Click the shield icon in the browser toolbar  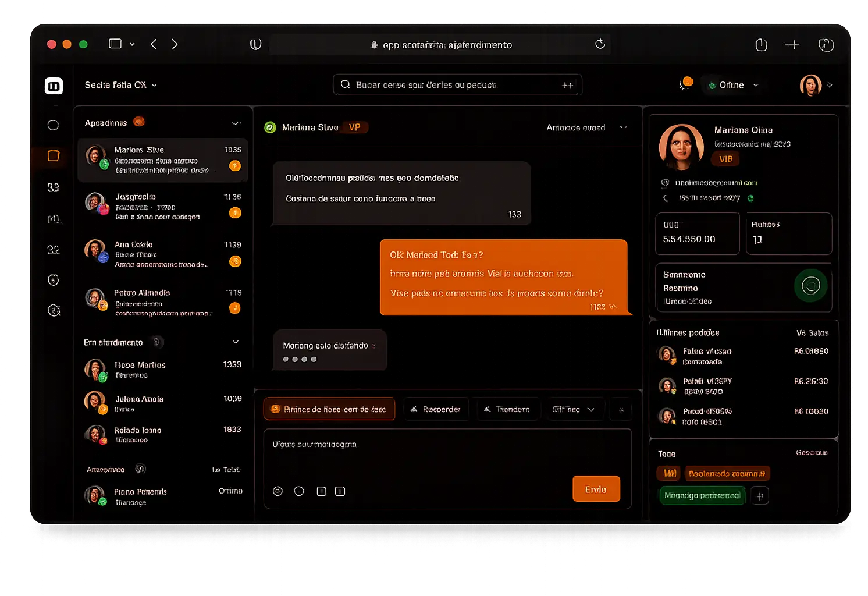[x=255, y=44]
